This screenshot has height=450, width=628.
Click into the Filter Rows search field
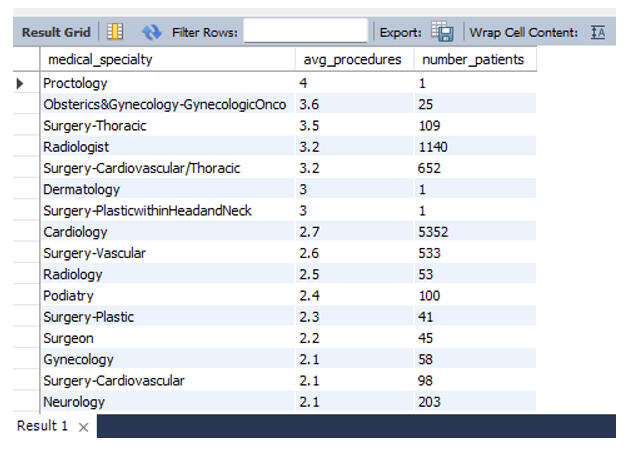tap(305, 32)
